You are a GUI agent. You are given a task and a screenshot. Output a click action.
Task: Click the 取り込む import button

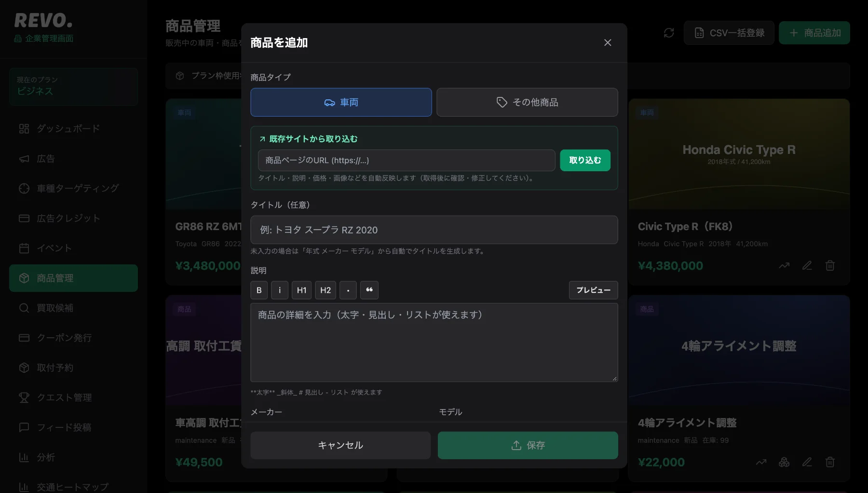585,160
